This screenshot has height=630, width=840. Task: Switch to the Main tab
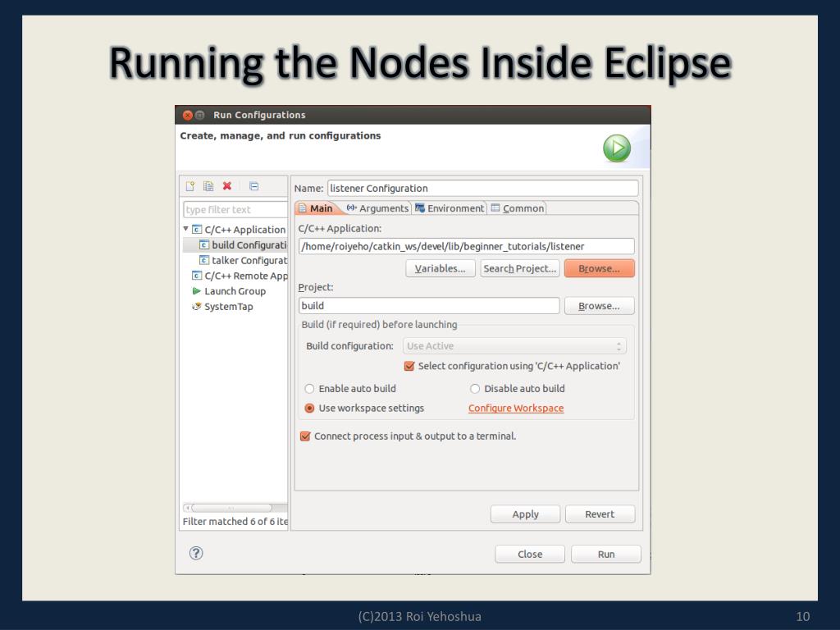(317, 208)
